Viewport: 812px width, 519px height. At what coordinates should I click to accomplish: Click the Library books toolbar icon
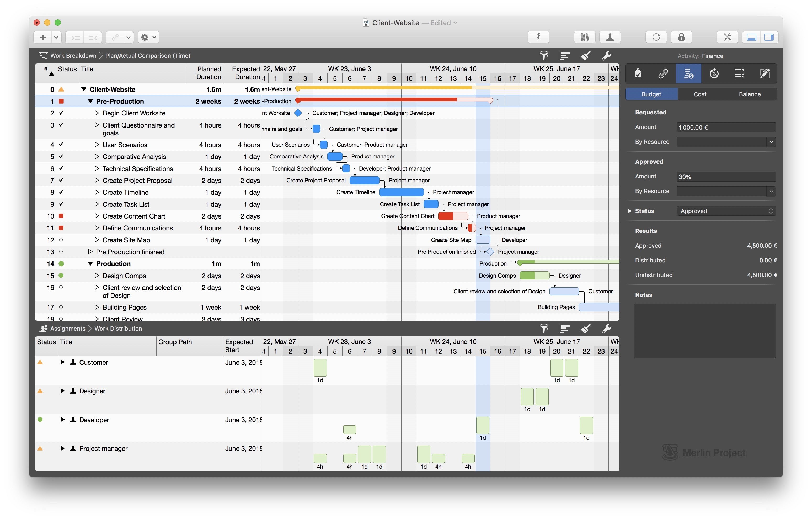[x=585, y=37]
